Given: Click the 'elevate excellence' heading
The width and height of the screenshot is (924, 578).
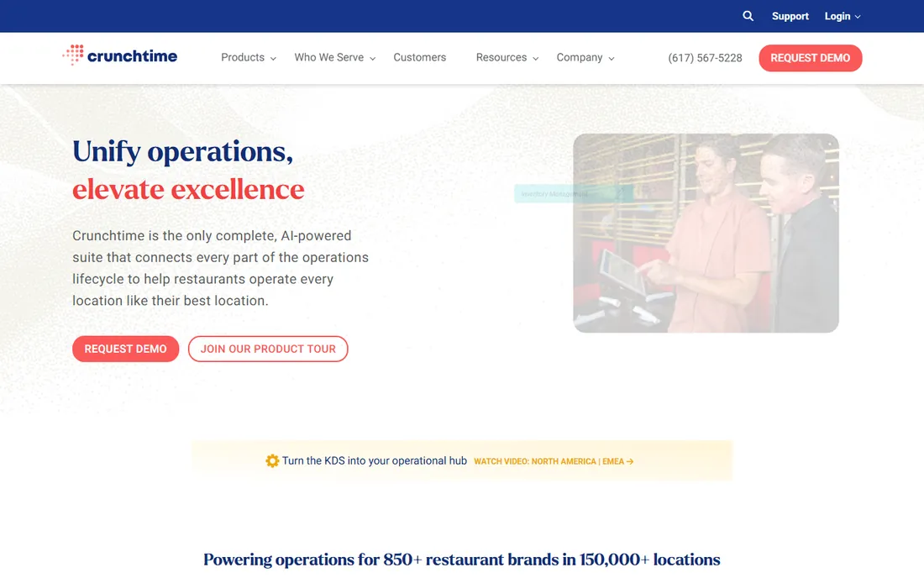Looking at the screenshot, I should pyautogui.click(x=188, y=189).
